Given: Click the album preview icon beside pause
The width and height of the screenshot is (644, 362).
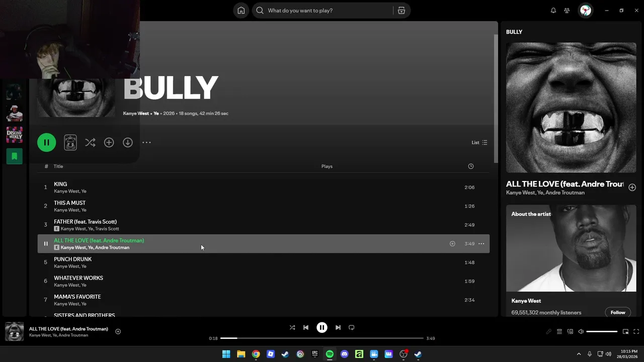Looking at the screenshot, I should [70, 142].
